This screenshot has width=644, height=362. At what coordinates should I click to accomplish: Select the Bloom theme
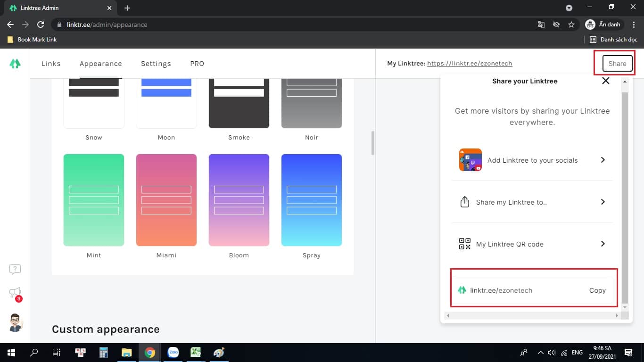pos(239,200)
